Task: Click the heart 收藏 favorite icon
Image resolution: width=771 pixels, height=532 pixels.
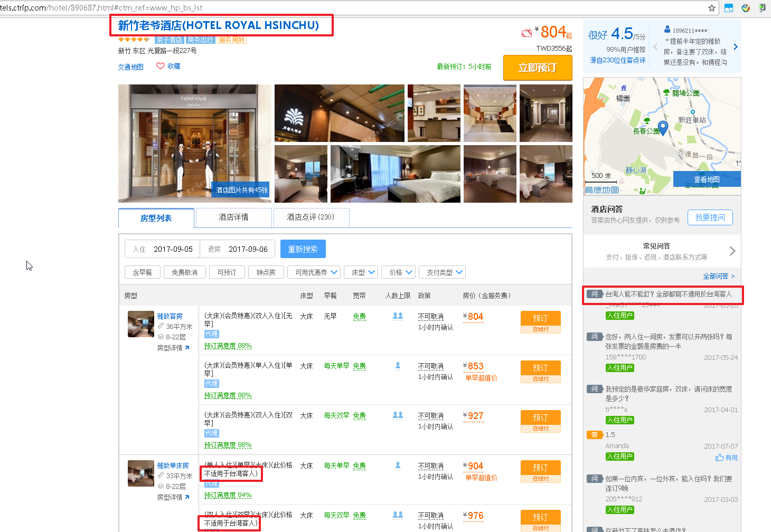Action: 161,66
